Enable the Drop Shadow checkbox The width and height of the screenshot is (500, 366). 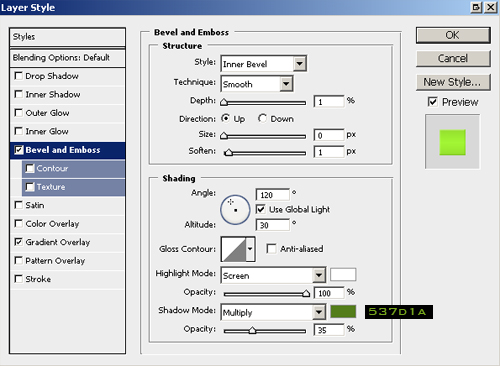click(x=18, y=76)
